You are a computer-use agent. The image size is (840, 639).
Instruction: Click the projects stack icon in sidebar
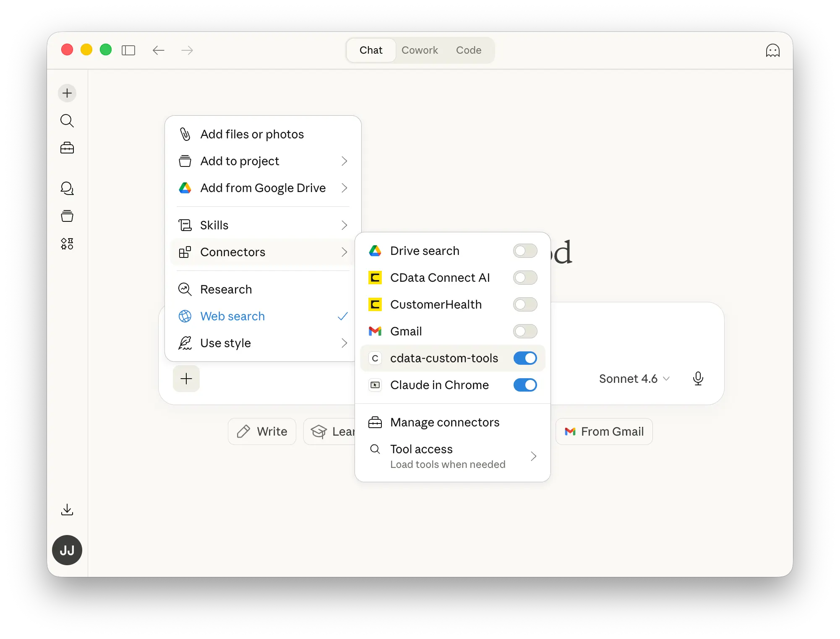point(67,216)
